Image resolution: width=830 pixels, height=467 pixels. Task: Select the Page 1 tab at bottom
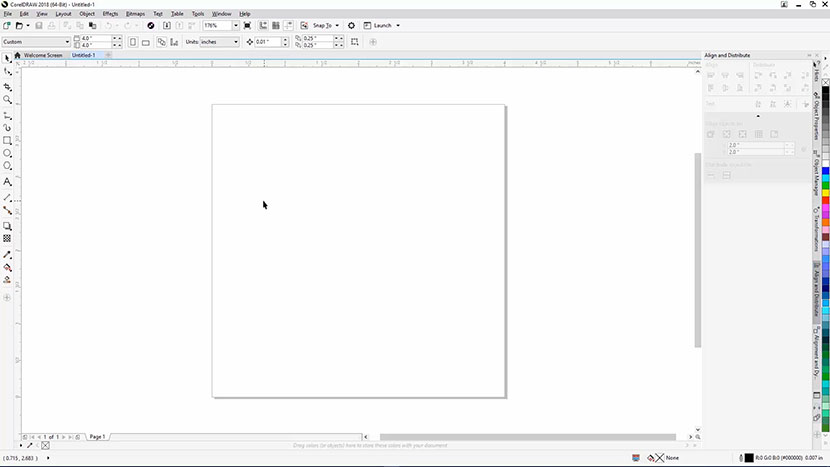[x=97, y=437]
